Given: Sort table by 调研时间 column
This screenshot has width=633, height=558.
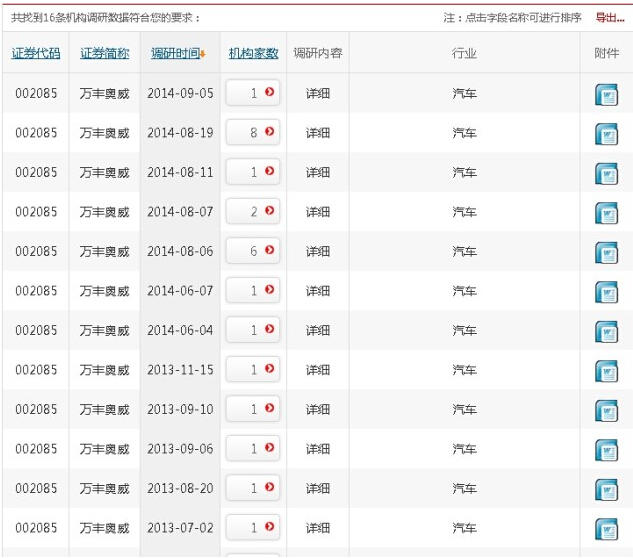Looking at the screenshot, I should coord(177,53).
